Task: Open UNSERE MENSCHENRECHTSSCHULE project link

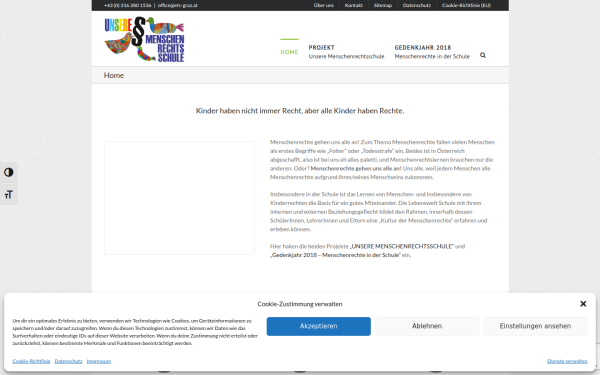Action: click(402, 246)
